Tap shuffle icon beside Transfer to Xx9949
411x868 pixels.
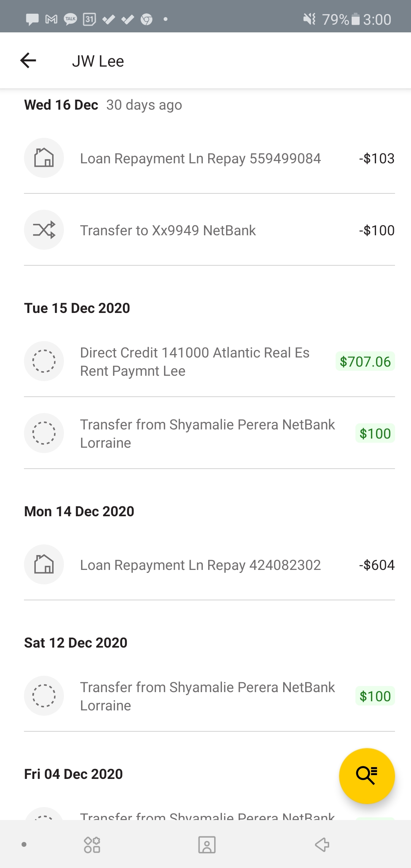pos(44,230)
